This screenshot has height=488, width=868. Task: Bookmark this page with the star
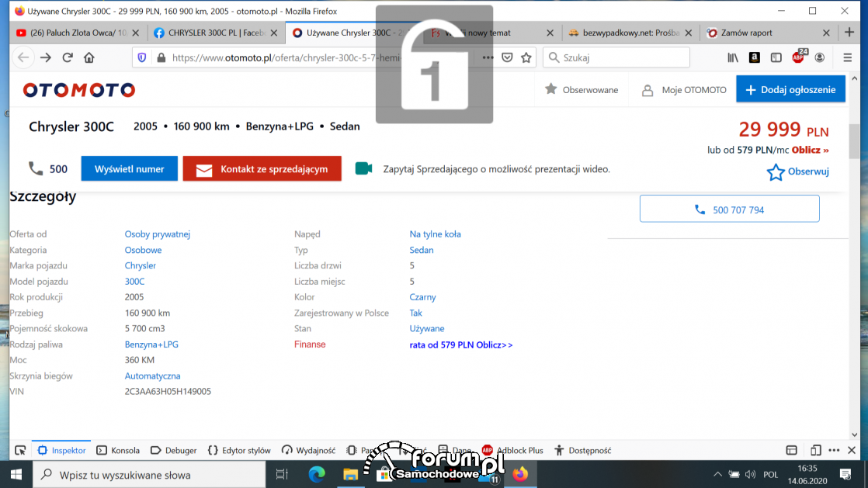coord(526,57)
